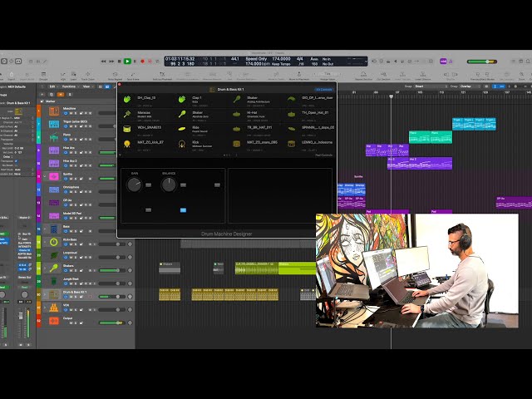Mute the VOX track
Viewport: 532px width, 399px height.
pyautogui.click(x=71, y=310)
